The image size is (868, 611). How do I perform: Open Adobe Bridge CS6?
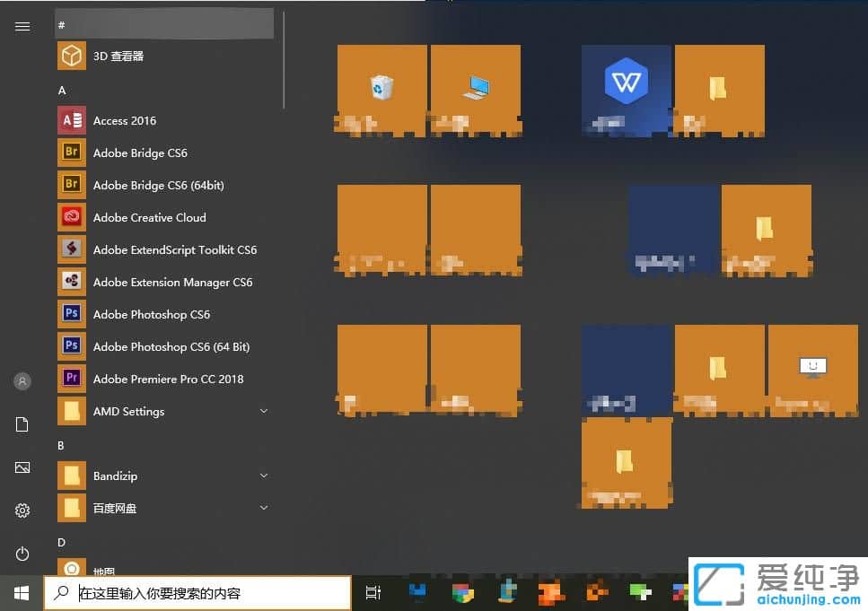(140, 153)
